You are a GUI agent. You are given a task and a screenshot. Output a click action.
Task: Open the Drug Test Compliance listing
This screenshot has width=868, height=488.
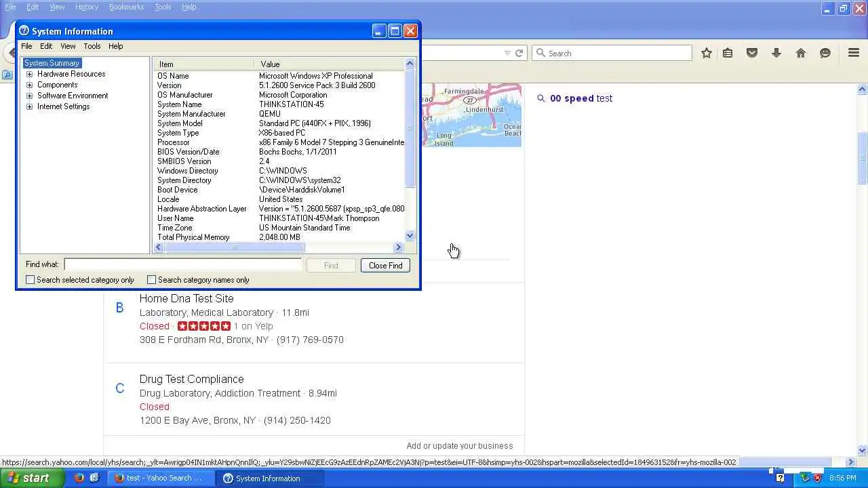tap(191, 379)
